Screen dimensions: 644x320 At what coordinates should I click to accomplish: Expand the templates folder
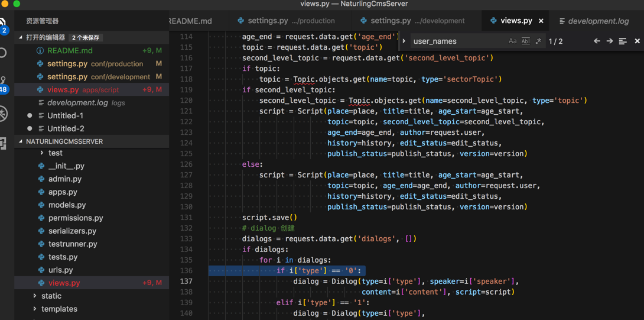pyautogui.click(x=35, y=309)
